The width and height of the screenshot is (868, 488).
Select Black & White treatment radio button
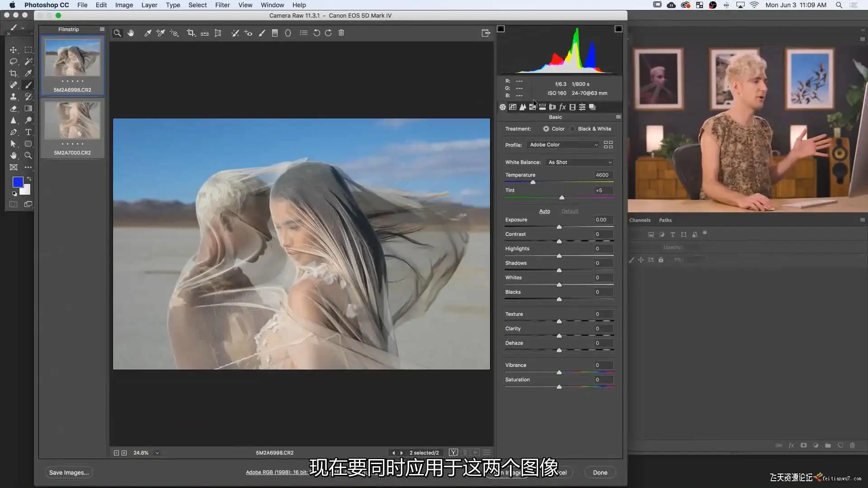573,129
